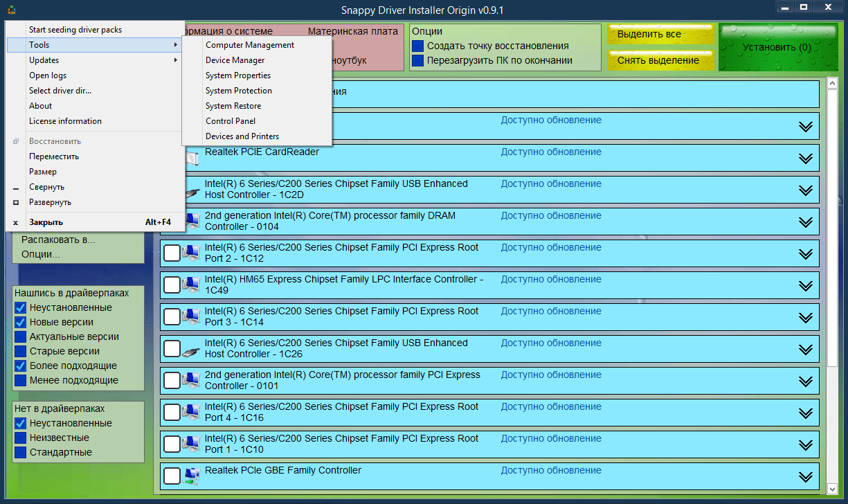
Task: Select System Protection in Tools submenu
Action: (257, 91)
